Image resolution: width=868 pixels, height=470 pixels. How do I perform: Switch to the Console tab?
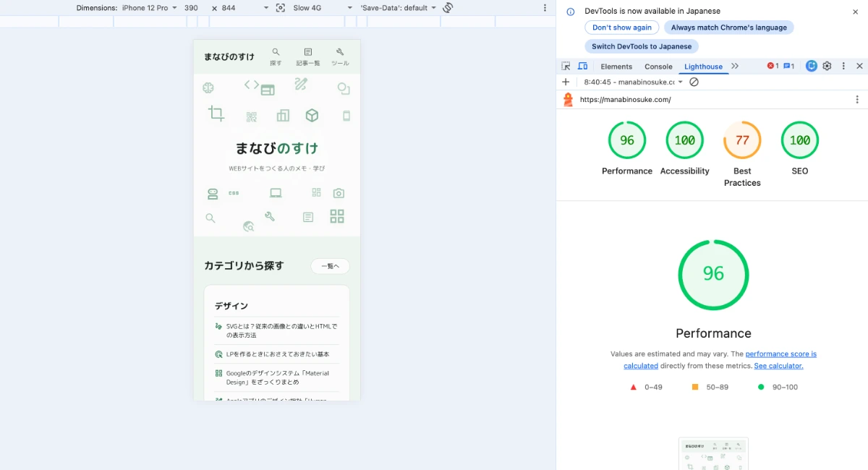(x=658, y=67)
